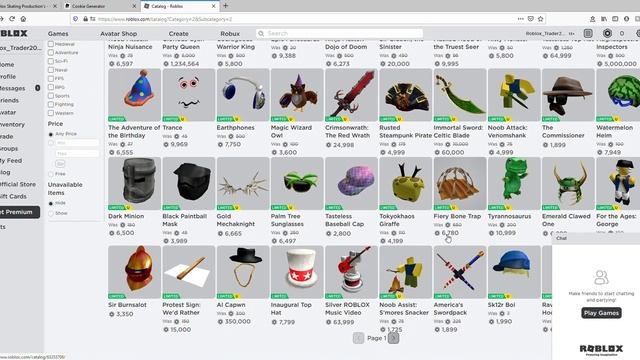The width and height of the screenshot is (640, 360).
Task: Open the notifications icon in header
Action: pos(588,33)
